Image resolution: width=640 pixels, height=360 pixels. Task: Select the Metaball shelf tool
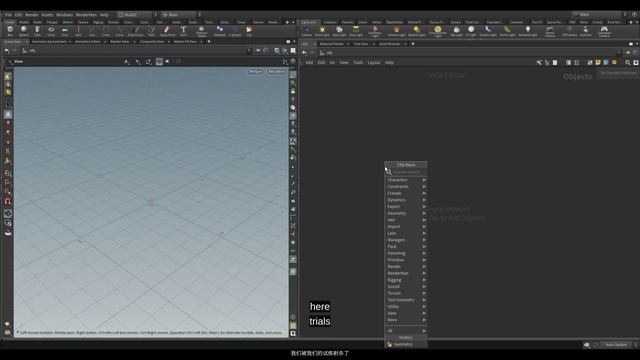tap(220, 31)
